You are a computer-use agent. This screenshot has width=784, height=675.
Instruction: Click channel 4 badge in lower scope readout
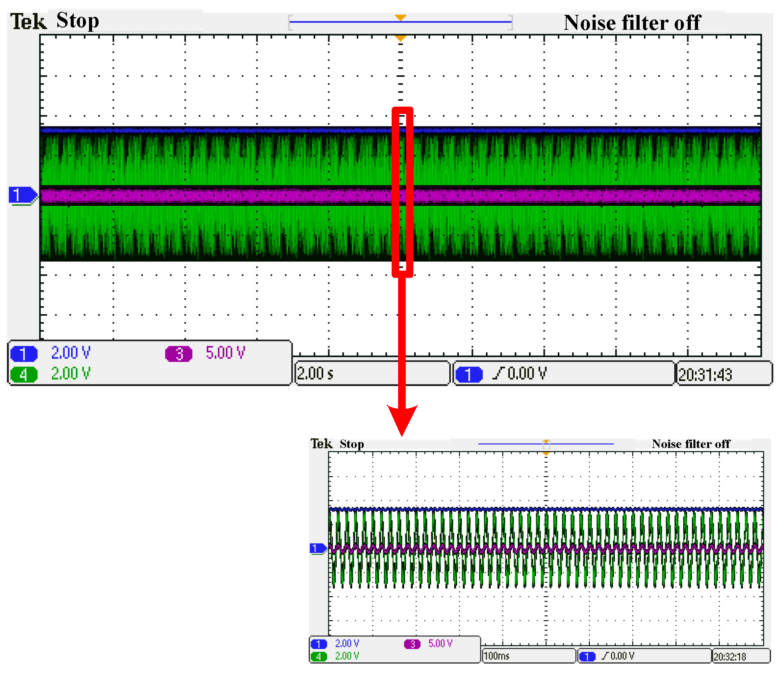319,656
